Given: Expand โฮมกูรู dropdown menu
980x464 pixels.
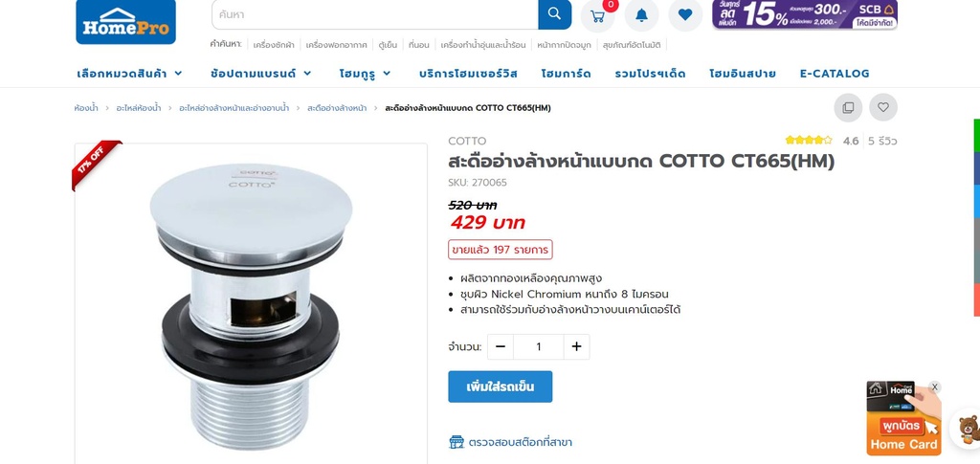Looking at the screenshot, I should pyautogui.click(x=365, y=74).
